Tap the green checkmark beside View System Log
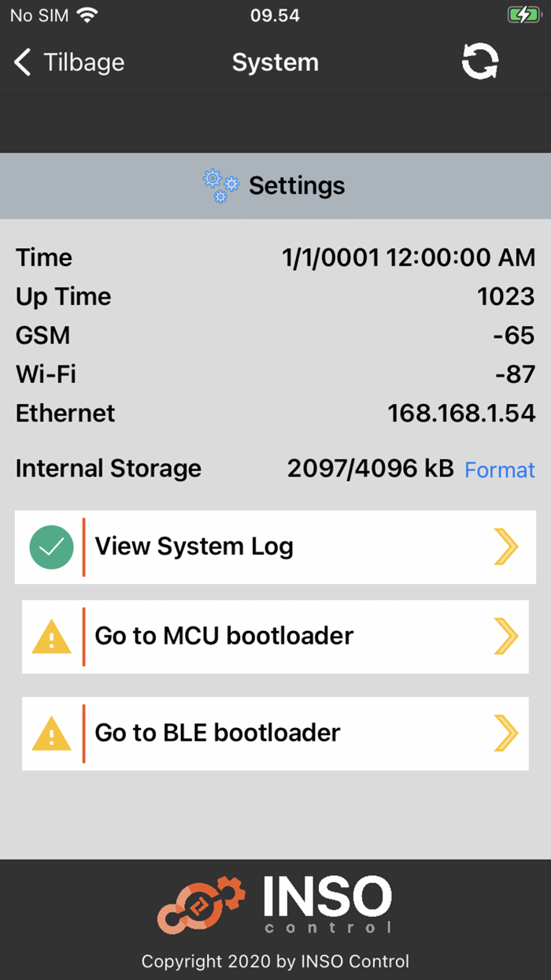Screen dimensions: 551x980 [51, 547]
